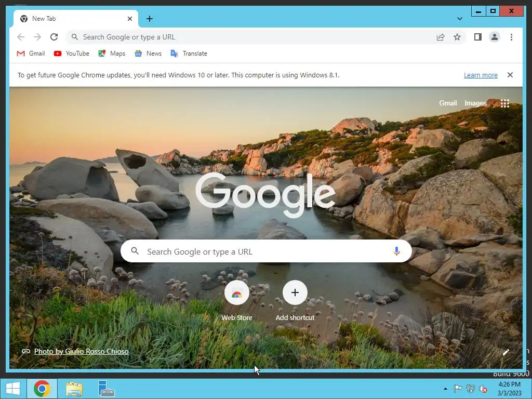
Task: Open the YouTube bookmark
Action: click(72, 54)
